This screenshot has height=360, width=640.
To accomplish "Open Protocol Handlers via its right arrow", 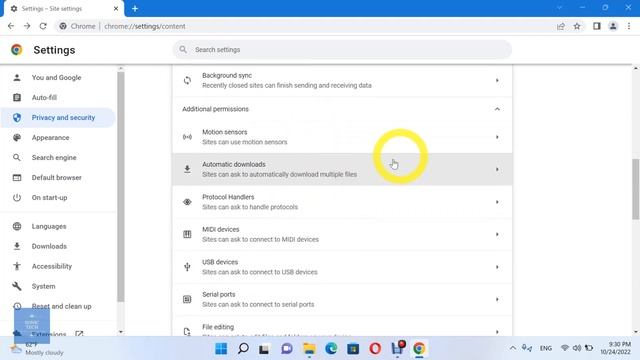I will pyautogui.click(x=497, y=202).
